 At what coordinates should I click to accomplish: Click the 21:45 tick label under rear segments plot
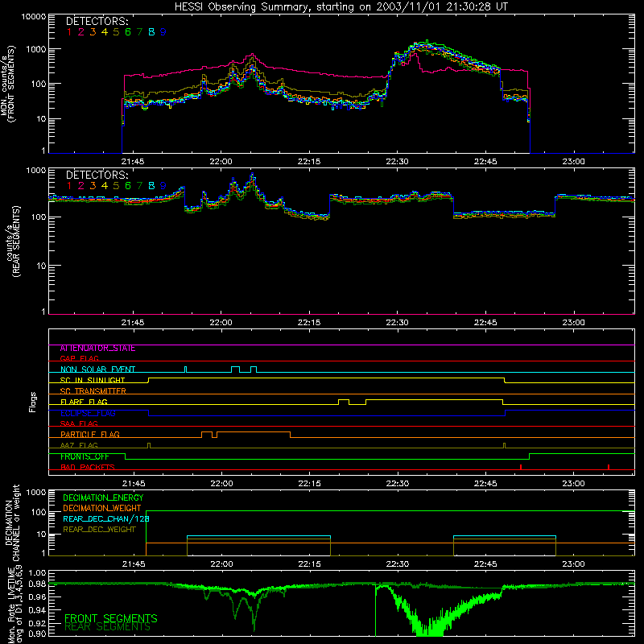pyautogui.click(x=133, y=323)
